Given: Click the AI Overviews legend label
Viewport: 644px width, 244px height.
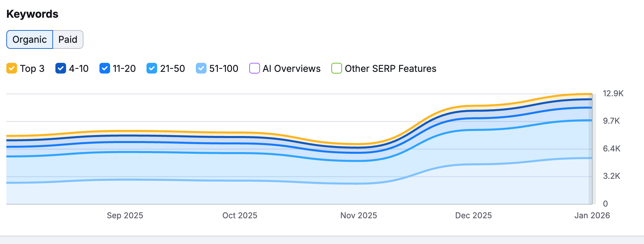Looking at the screenshot, I should [292, 69].
